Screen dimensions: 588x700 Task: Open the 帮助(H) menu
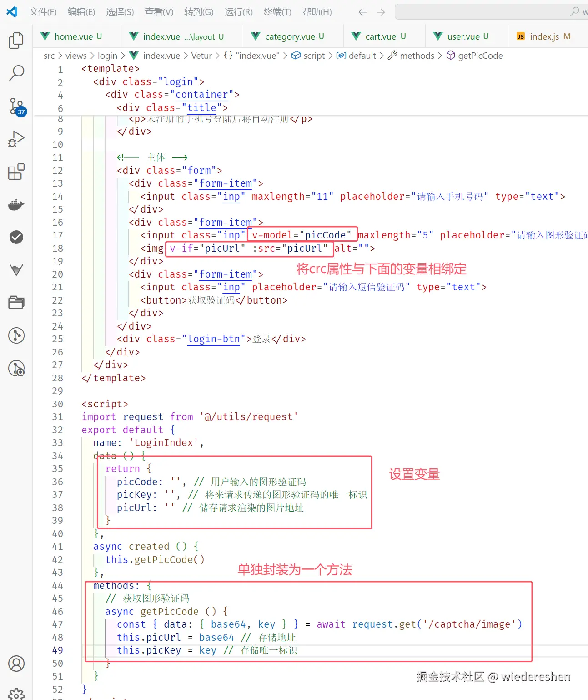pyautogui.click(x=317, y=12)
